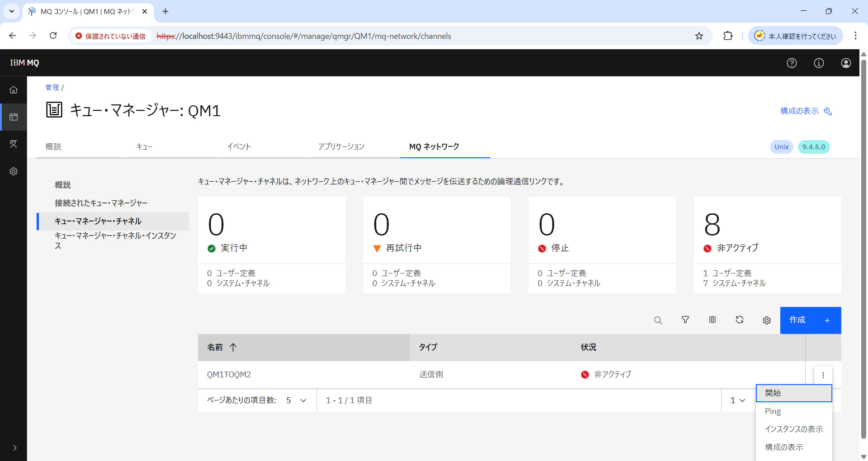Open the IBM MQ home icon in sidebar
Image resolution: width=868 pixels, height=461 pixels.
(x=14, y=90)
